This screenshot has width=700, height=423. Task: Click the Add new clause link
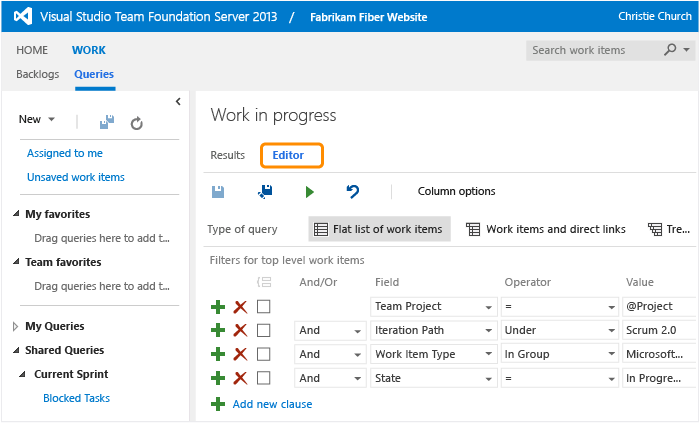tap(272, 404)
